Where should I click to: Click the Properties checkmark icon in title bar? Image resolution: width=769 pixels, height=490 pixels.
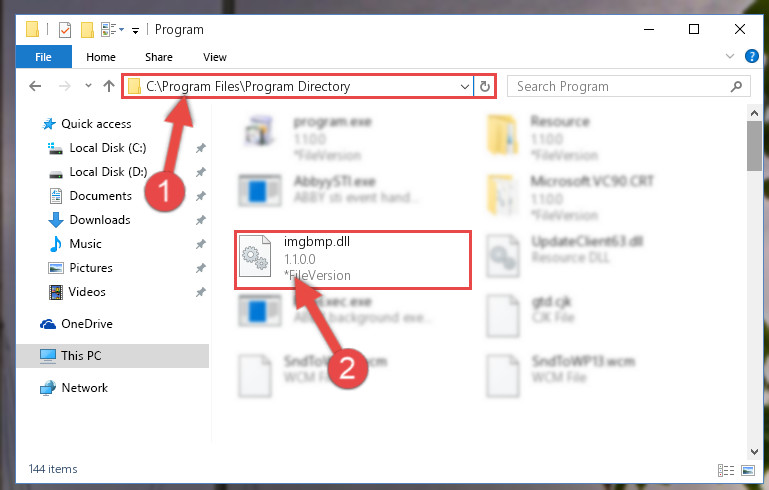65,30
